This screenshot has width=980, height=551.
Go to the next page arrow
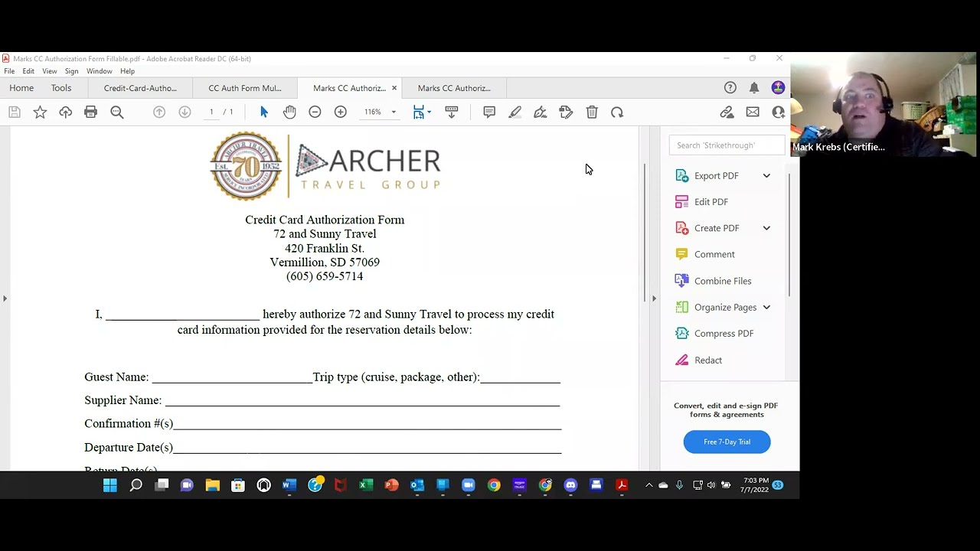pyautogui.click(x=185, y=112)
